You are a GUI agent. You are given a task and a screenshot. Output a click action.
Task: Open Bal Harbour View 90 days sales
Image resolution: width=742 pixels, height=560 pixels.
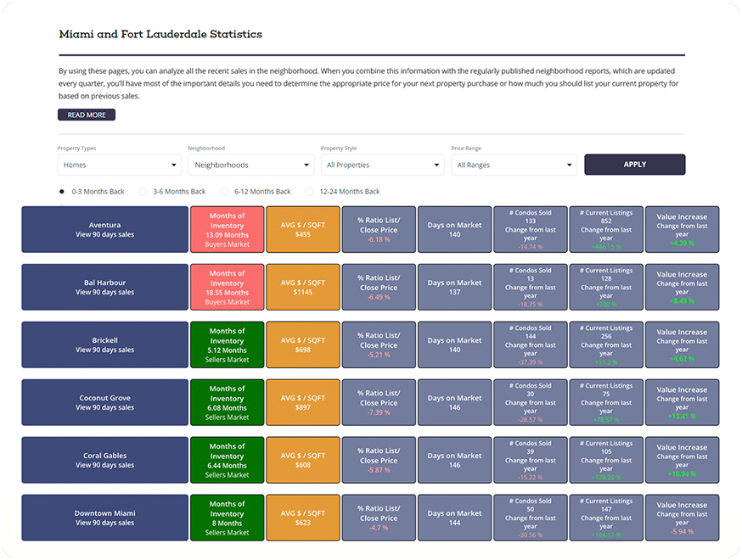click(105, 287)
